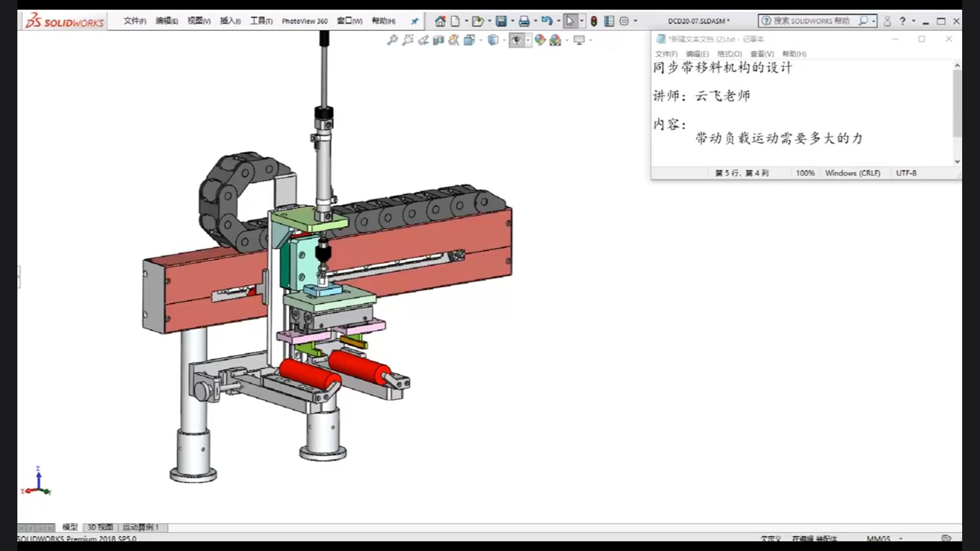Expand the Open file dropdown arrow

point(489,21)
